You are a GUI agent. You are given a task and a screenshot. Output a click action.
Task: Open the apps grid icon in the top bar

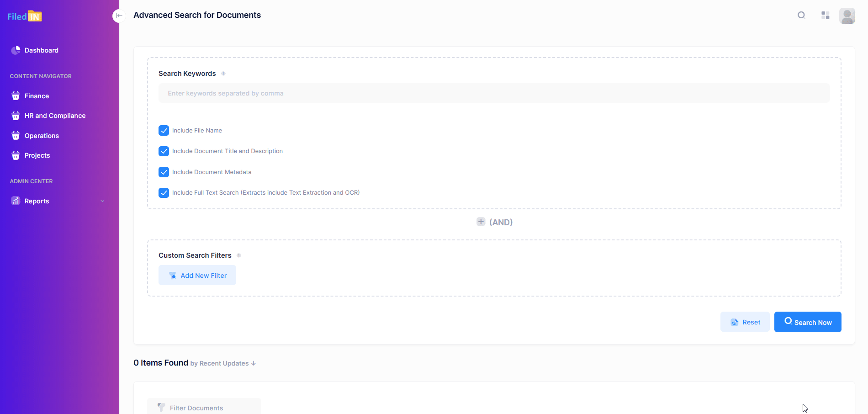[825, 15]
